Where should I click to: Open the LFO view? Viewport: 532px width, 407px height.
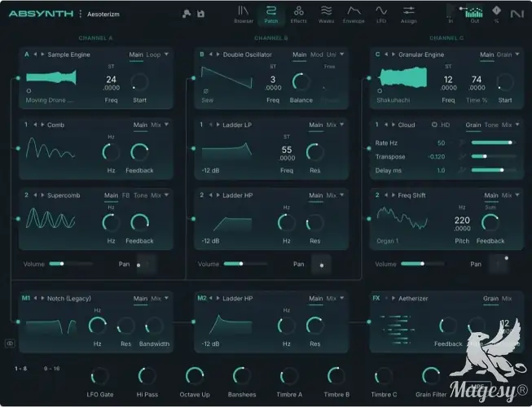click(x=381, y=14)
